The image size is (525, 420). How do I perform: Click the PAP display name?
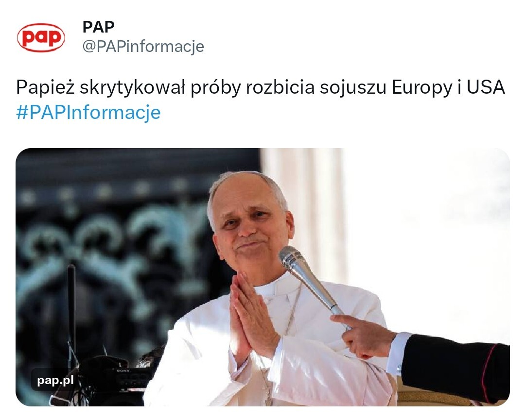[x=98, y=27]
